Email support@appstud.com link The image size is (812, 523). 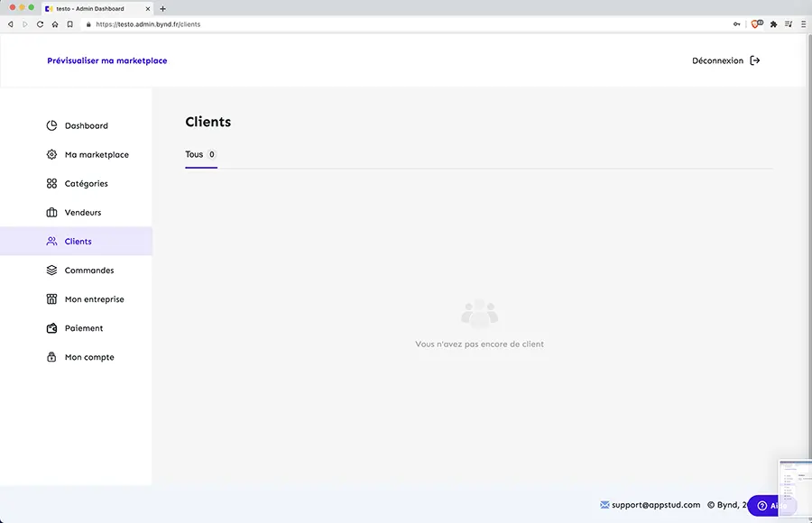pos(656,505)
